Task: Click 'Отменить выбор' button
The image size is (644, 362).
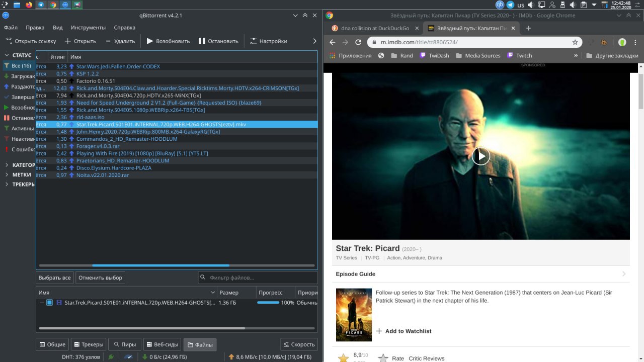Action: point(100,278)
